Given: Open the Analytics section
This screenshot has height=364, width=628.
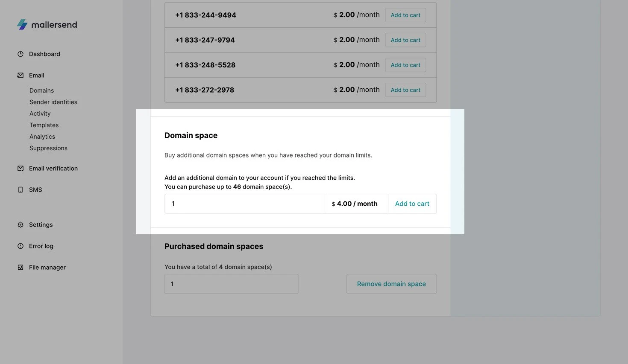Looking at the screenshot, I should tap(42, 137).
